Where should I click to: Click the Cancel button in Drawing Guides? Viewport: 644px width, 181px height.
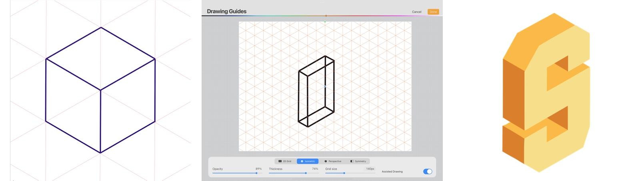[x=416, y=12]
